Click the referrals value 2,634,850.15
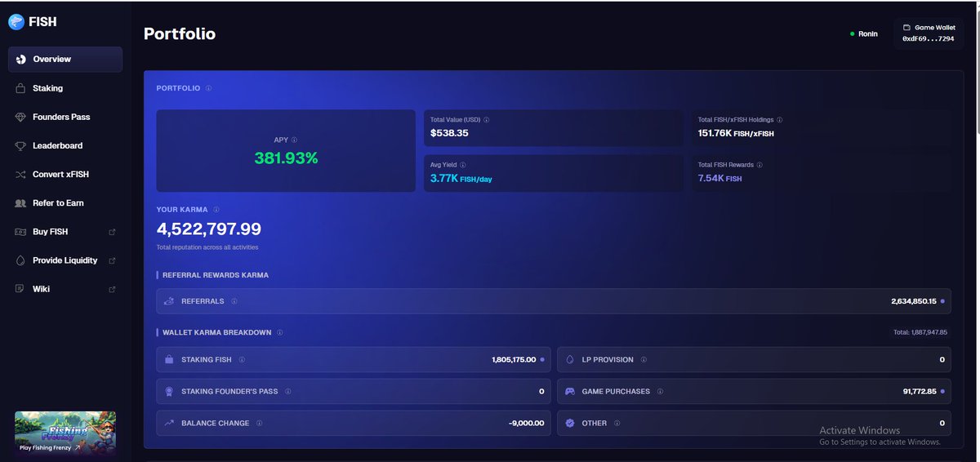Screen dimensions: 980x462 click(x=914, y=301)
